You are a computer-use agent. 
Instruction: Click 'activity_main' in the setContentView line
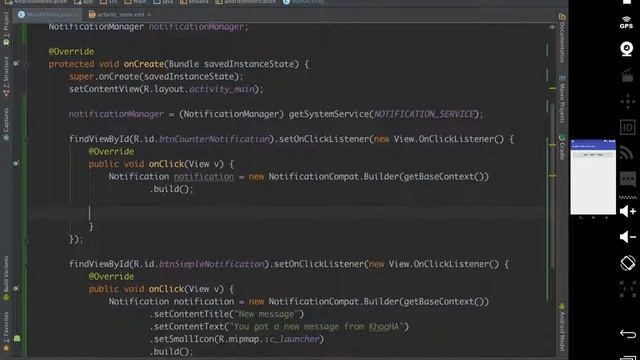[x=222, y=89]
